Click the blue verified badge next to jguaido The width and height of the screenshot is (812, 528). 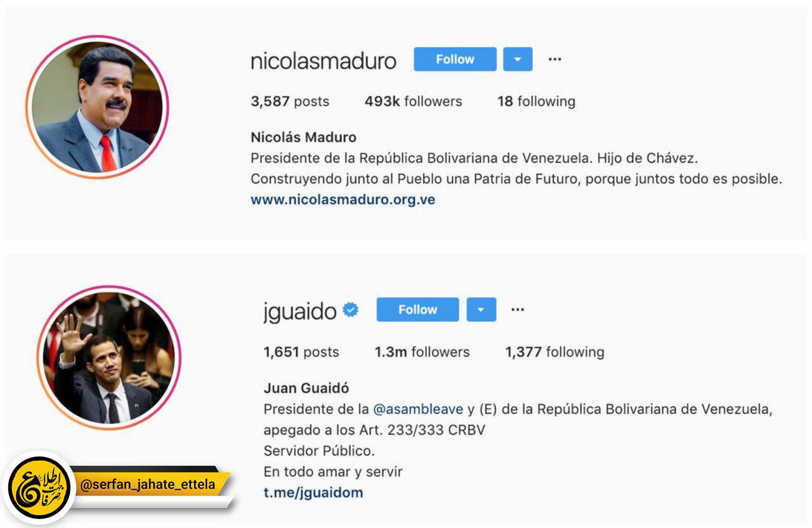tap(351, 310)
